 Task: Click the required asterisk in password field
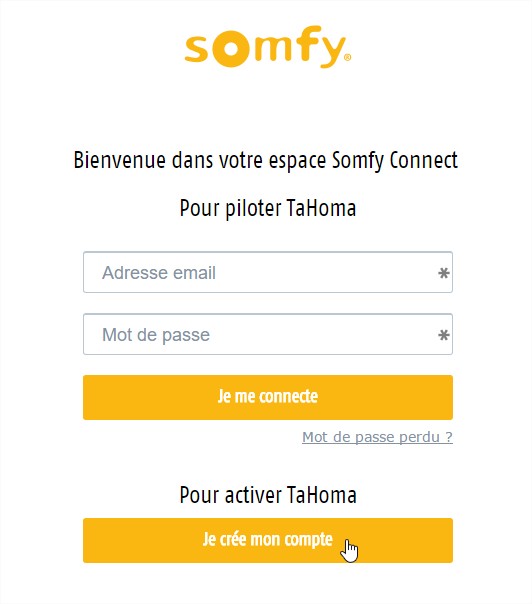point(444,335)
